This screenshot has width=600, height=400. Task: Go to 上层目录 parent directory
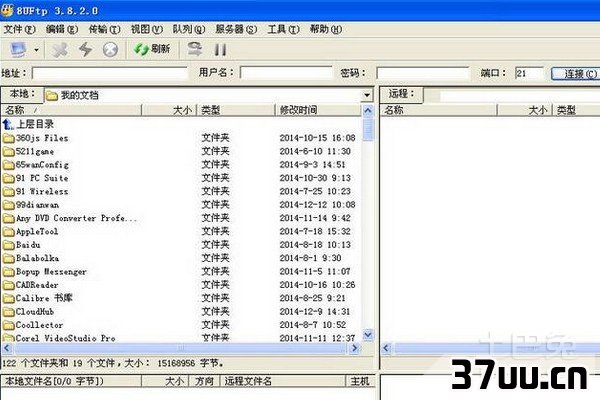28,124
